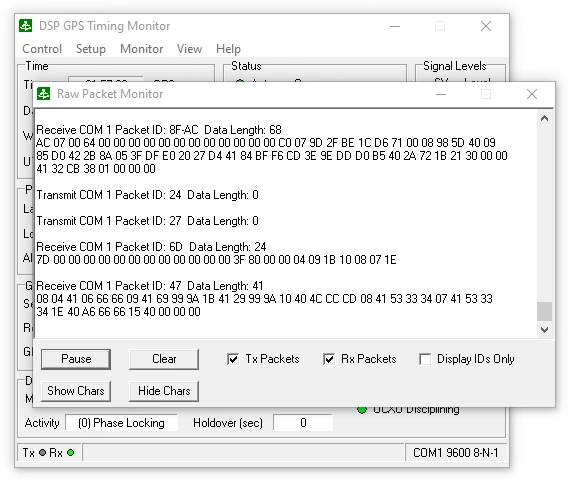Click the Show Chars button

(76, 391)
